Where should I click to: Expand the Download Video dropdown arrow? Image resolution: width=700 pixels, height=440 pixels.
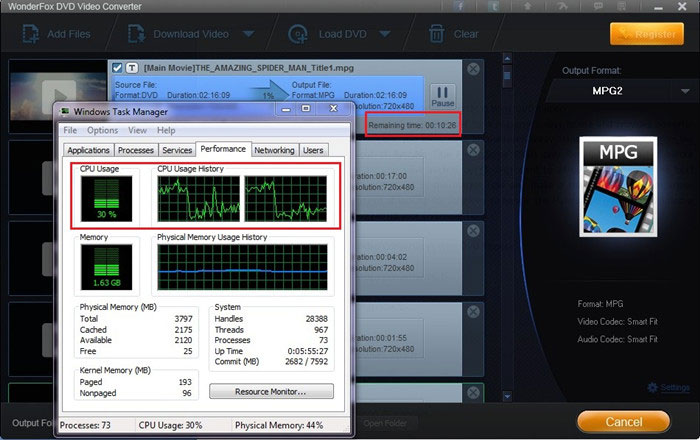tap(248, 34)
